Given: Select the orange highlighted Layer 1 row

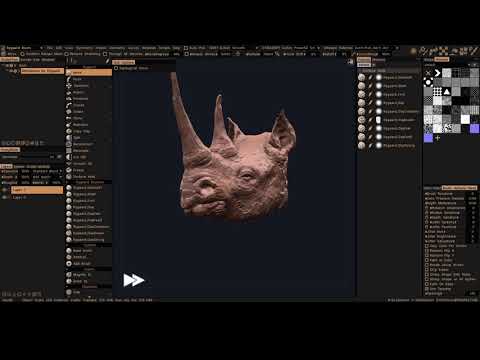Looking at the screenshot, I should tap(37, 190).
